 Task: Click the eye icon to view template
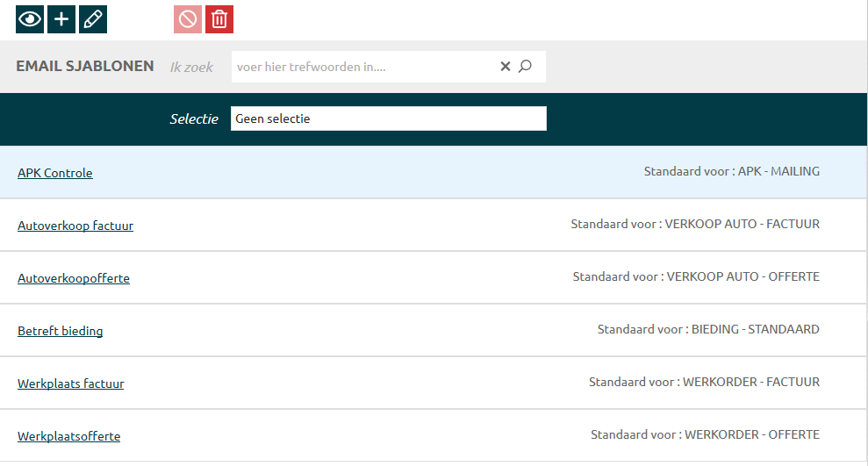[x=30, y=18]
